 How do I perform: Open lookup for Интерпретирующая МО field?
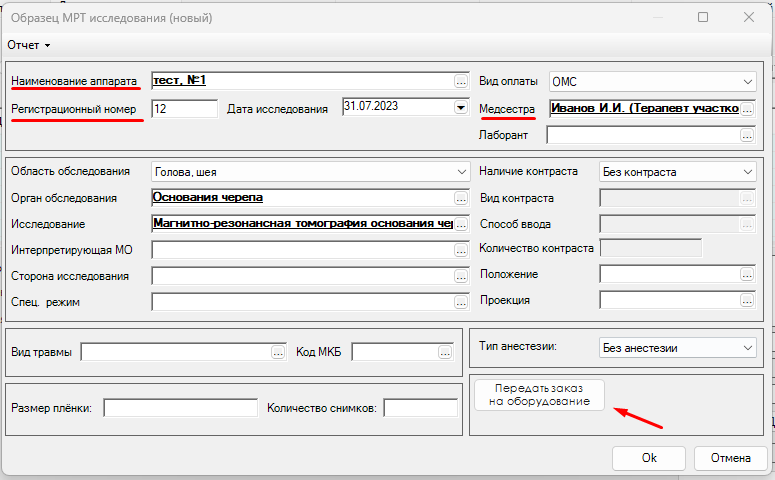(461, 250)
